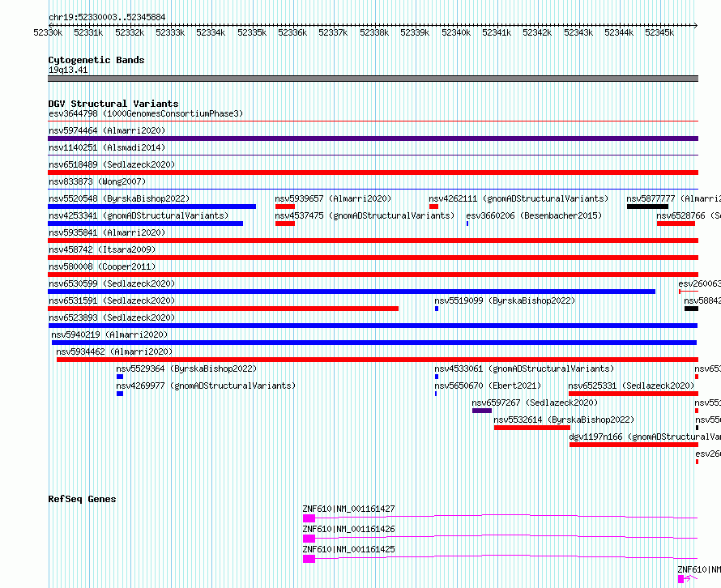
Task: Select the black nsv5877777 variant bar
Action: pyautogui.click(x=647, y=207)
